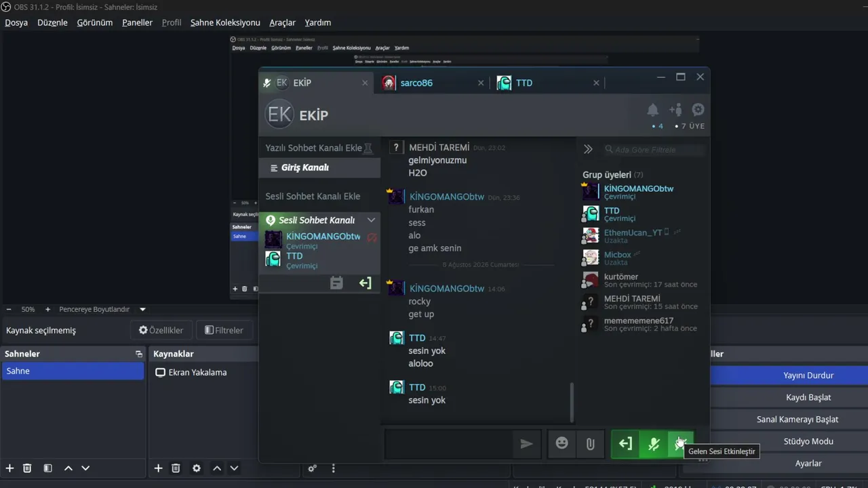Click the invite friend icon in EKİP chat
Viewport: 868px width, 488px height.
[x=675, y=110]
